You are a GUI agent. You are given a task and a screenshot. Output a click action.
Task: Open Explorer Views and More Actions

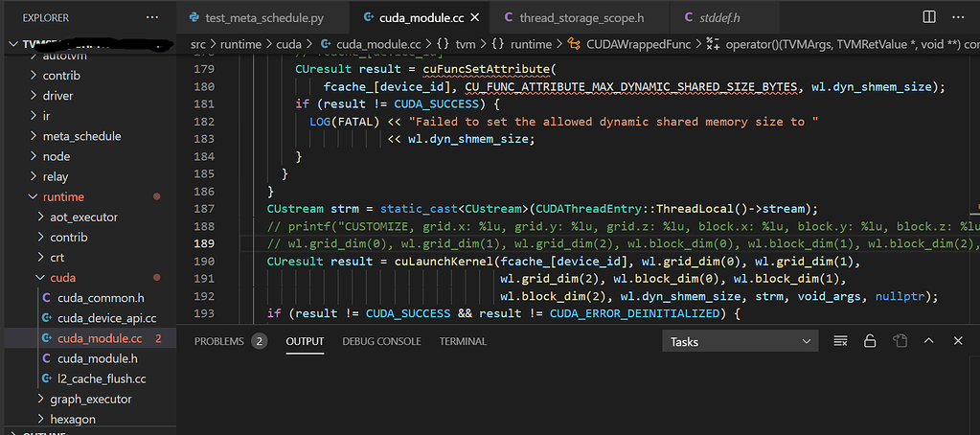tap(152, 17)
